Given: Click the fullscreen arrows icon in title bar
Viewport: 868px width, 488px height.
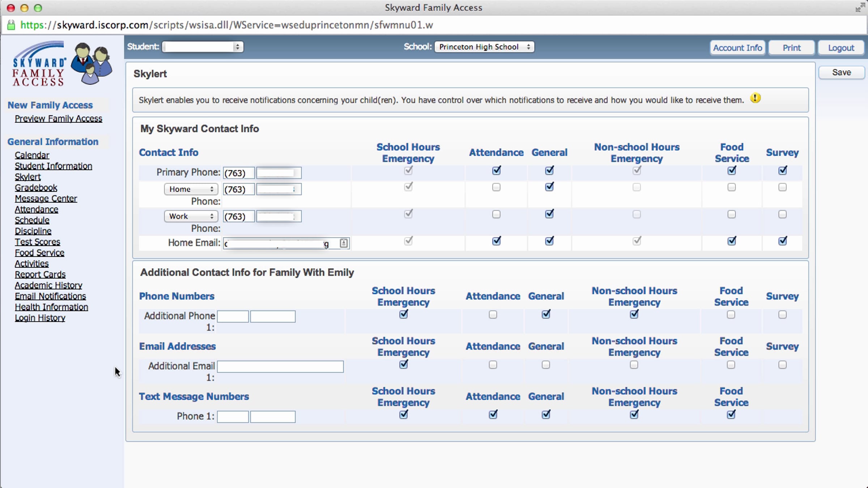Looking at the screenshot, I should coord(860,8).
